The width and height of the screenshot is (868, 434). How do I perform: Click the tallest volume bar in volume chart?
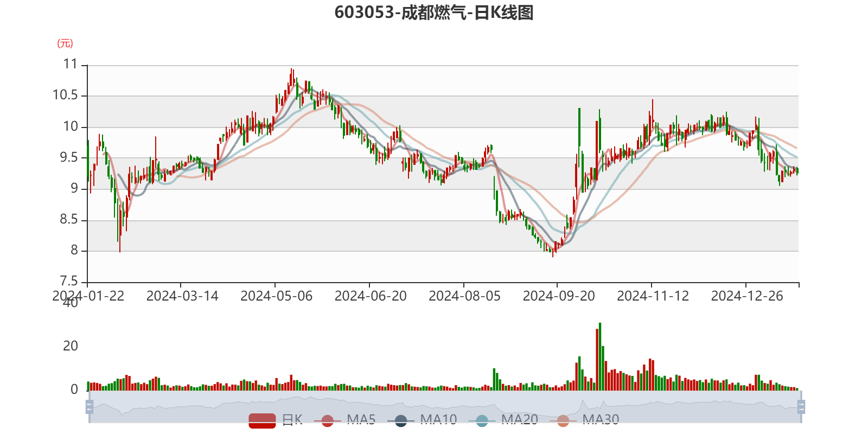tap(600, 356)
